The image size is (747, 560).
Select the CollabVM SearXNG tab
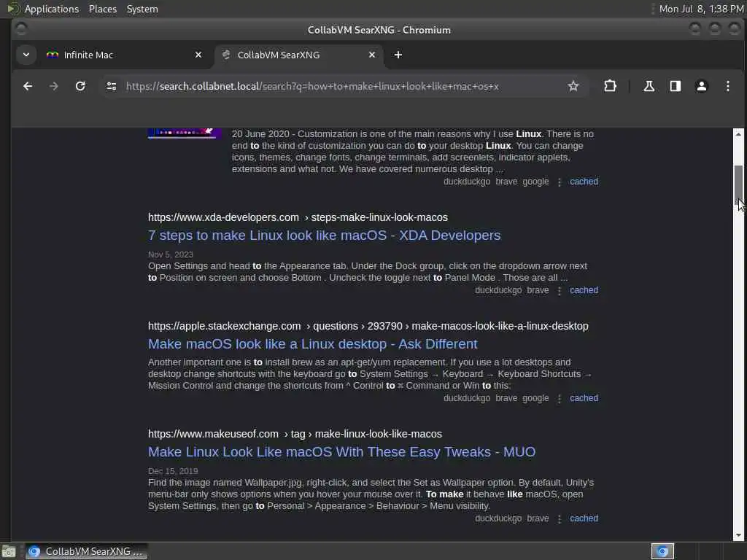click(298, 55)
